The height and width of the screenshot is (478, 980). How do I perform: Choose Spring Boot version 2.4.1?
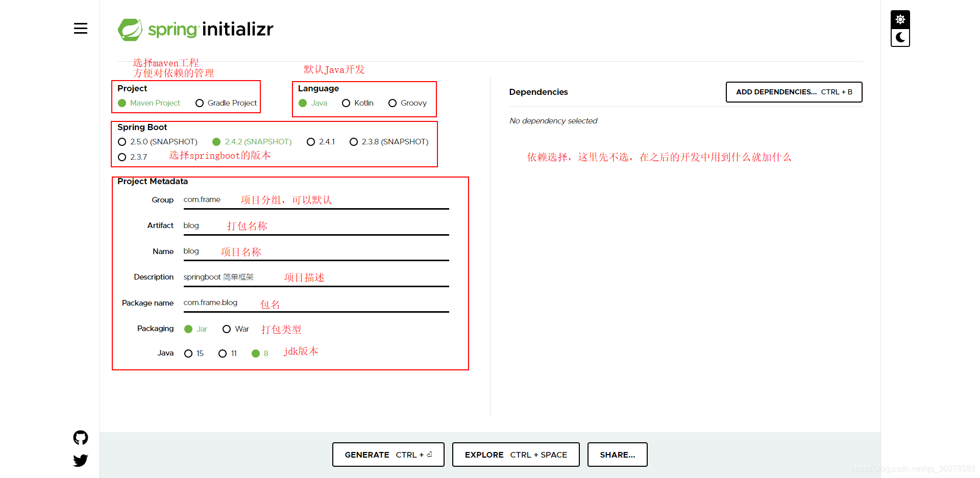pyautogui.click(x=311, y=142)
